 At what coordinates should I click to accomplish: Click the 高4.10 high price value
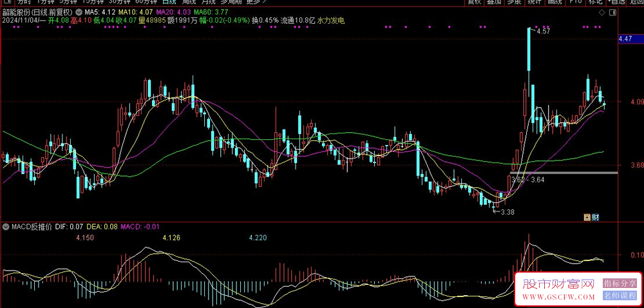point(81,20)
